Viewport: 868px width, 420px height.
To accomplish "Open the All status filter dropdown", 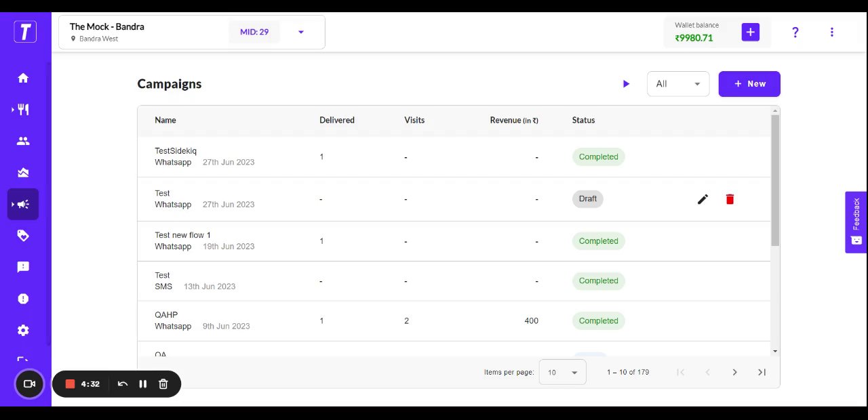I will click(678, 84).
